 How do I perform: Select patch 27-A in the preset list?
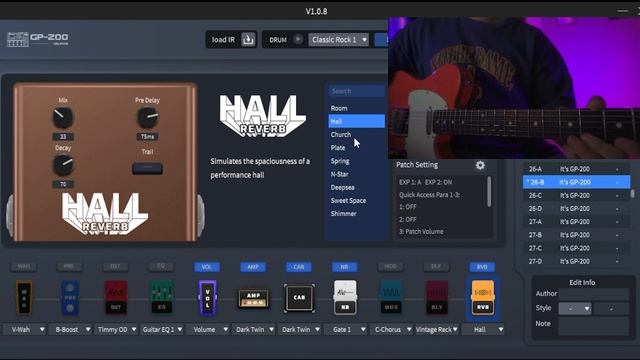point(576,222)
